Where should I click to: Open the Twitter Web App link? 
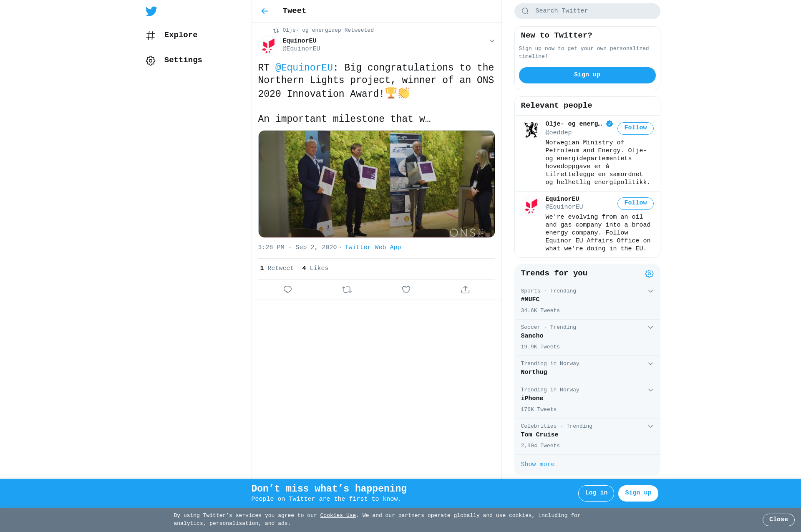[x=373, y=247]
